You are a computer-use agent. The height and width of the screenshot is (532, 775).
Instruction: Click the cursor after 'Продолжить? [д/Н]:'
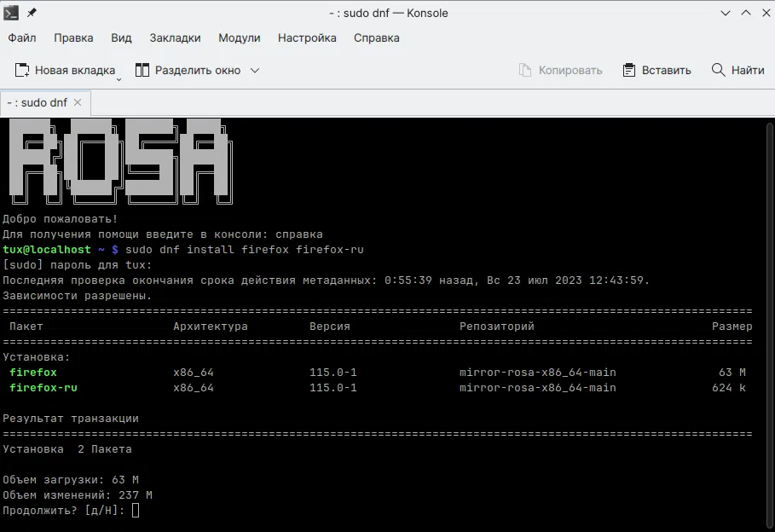pyautogui.click(x=136, y=510)
